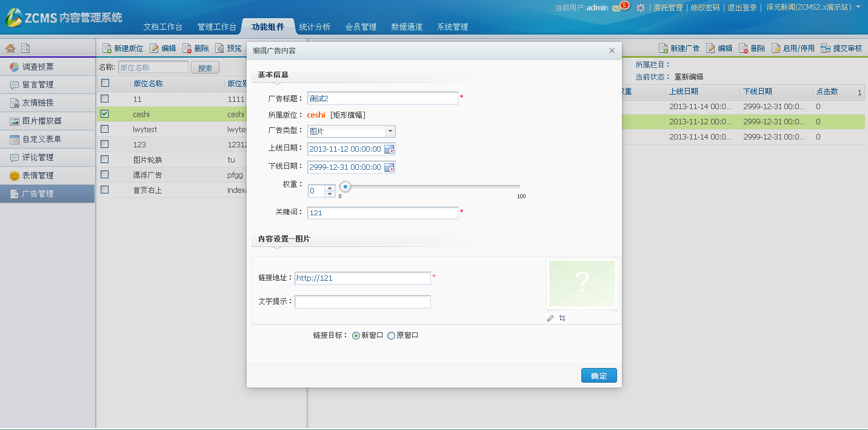This screenshot has width=868, height=430.
Task: Tick the checkbox for the lwytest row
Action: [x=105, y=129]
